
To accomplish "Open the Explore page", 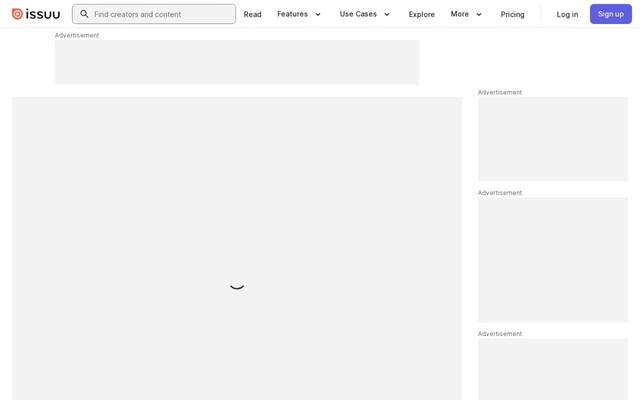I will pyautogui.click(x=422, y=14).
